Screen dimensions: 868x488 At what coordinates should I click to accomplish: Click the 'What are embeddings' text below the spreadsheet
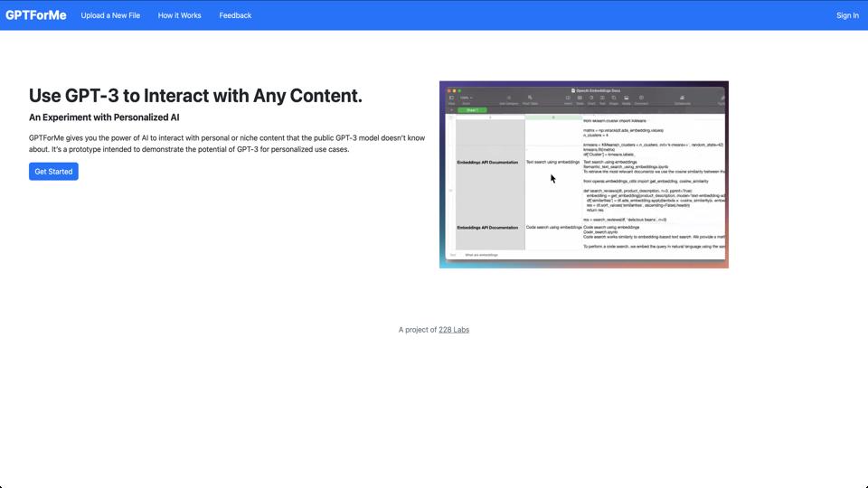(x=481, y=255)
